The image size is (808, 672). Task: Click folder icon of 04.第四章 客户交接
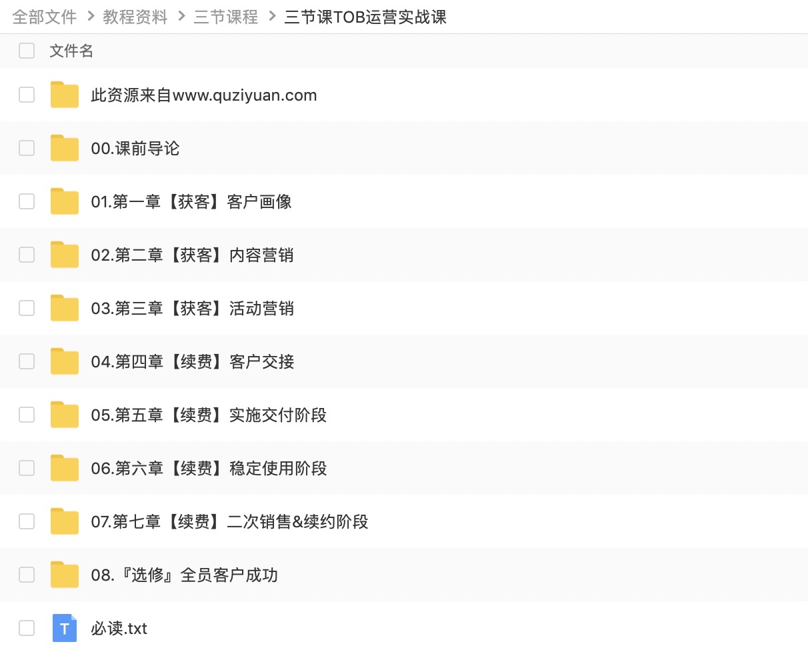coord(65,361)
